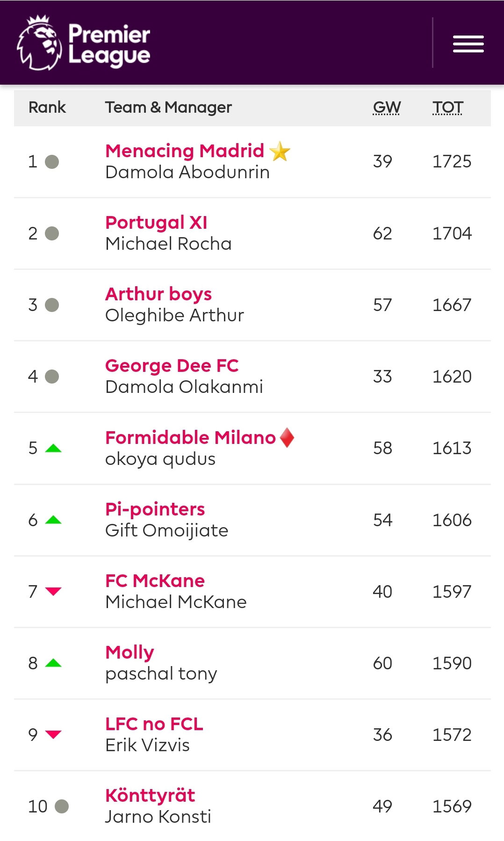Click the green up arrow at rank 6
The image size is (504, 841).
point(53,520)
